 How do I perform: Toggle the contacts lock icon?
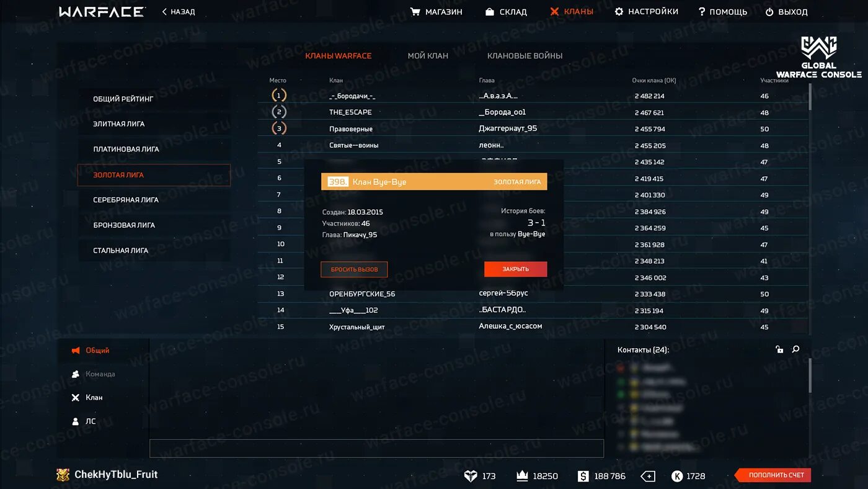[x=779, y=349]
